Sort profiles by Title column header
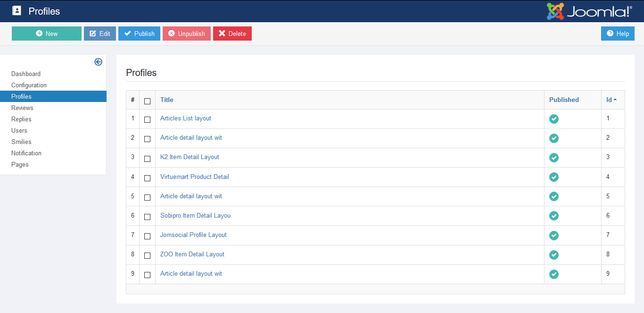Image resolution: width=644 pixels, height=313 pixels. 167,100
